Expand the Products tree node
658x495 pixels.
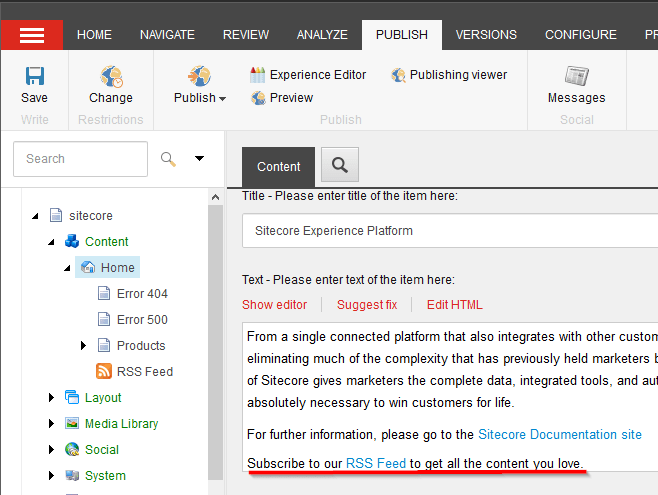pyautogui.click(x=84, y=346)
